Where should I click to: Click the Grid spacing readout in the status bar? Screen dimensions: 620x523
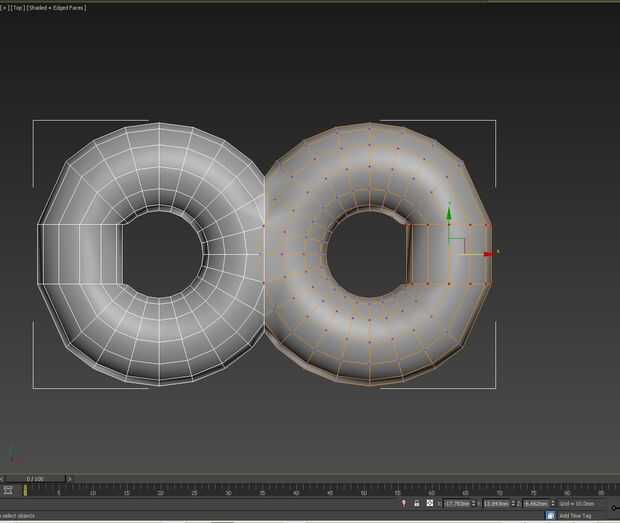click(577, 504)
